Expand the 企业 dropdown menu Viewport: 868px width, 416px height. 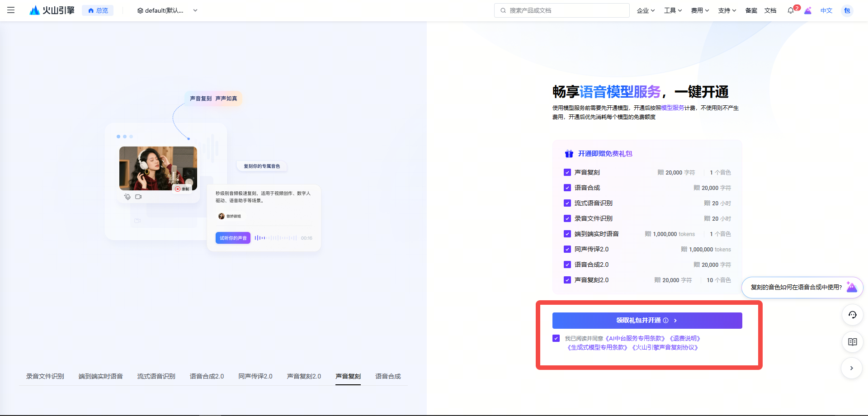click(646, 10)
